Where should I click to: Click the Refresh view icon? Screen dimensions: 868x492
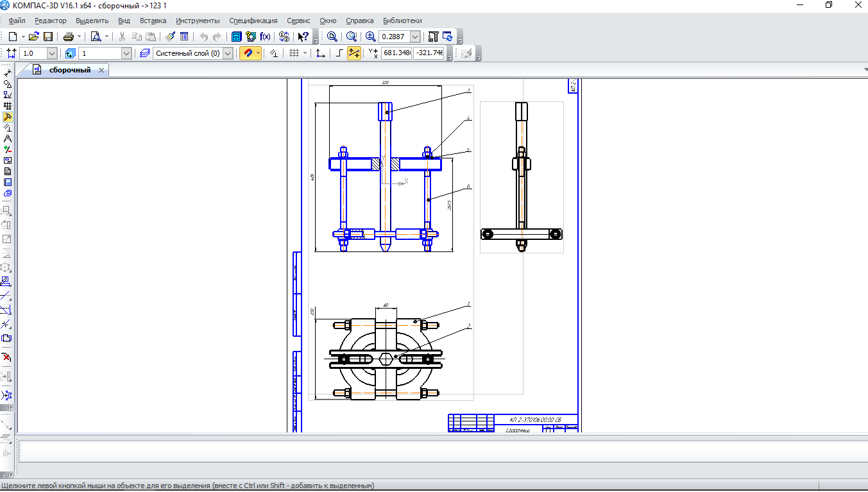coord(447,37)
